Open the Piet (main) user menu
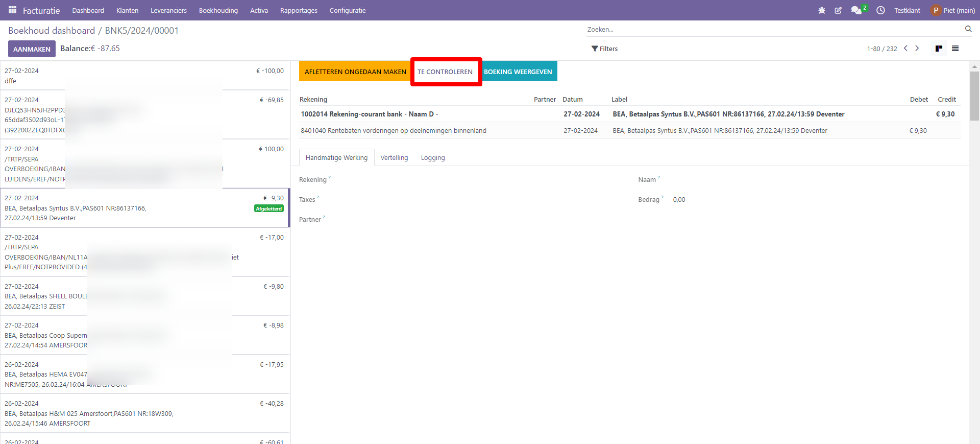 point(952,10)
